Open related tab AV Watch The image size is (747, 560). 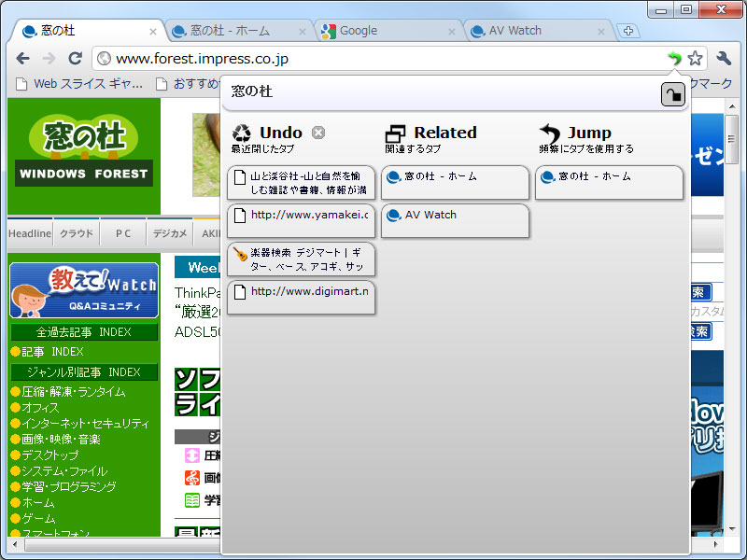coord(455,221)
